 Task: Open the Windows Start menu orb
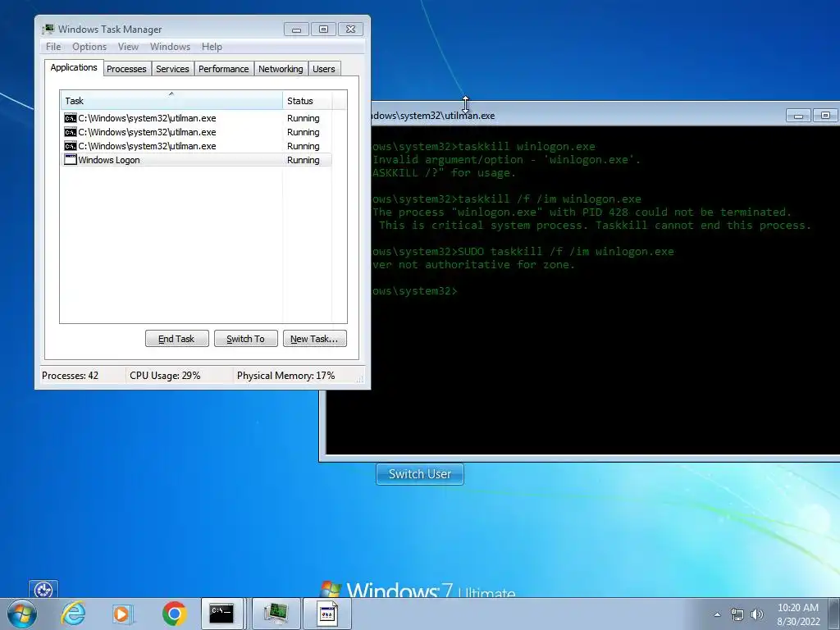[22, 614]
